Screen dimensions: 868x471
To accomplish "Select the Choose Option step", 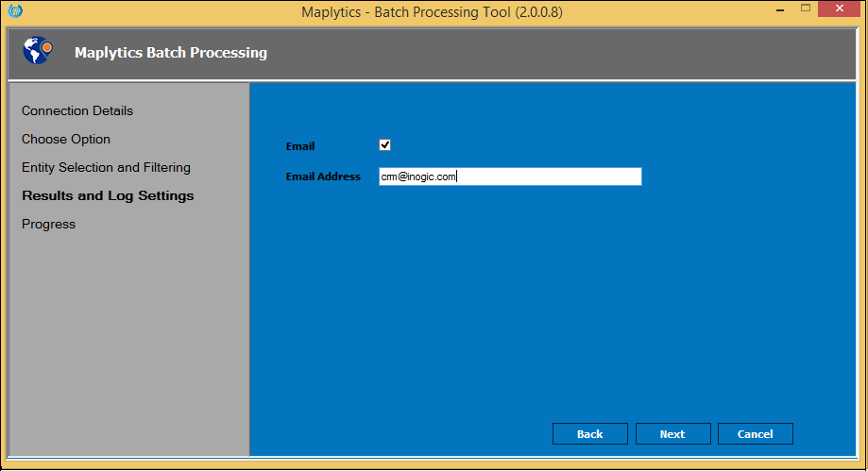I will [66, 139].
